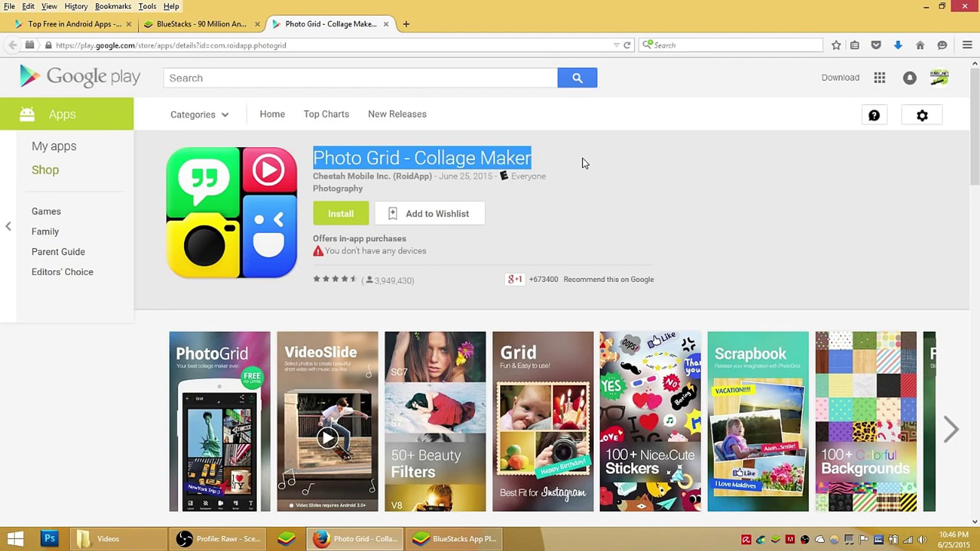The image size is (980, 551).
Task: Open the 100+ Colorful Backgrounds screenshot
Action: (866, 421)
